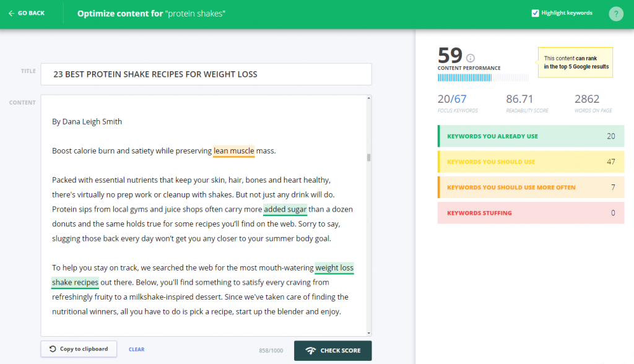Click the 59 content performance score

[x=450, y=55]
